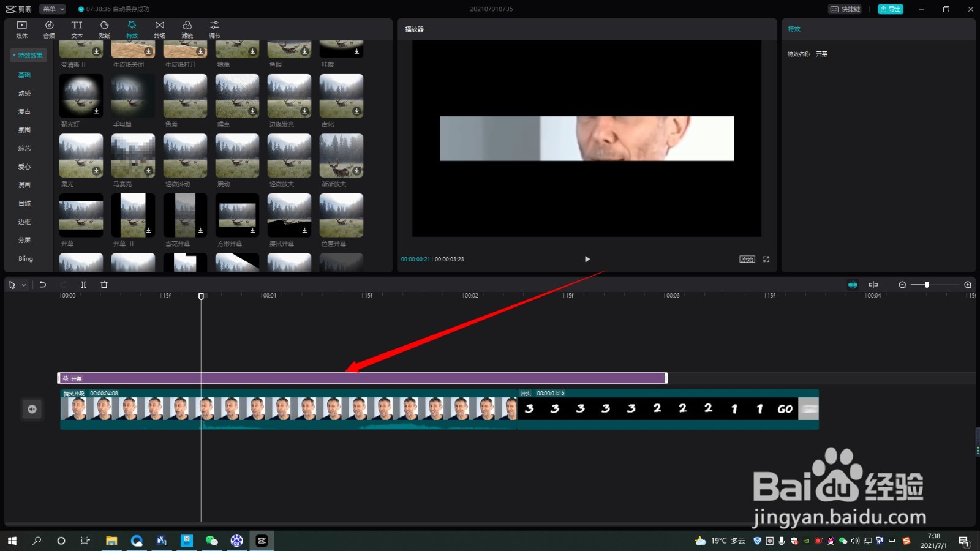Select the 分屏 effects category
This screenshot has width=980, height=551.
pyautogui.click(x=24, y=240)
